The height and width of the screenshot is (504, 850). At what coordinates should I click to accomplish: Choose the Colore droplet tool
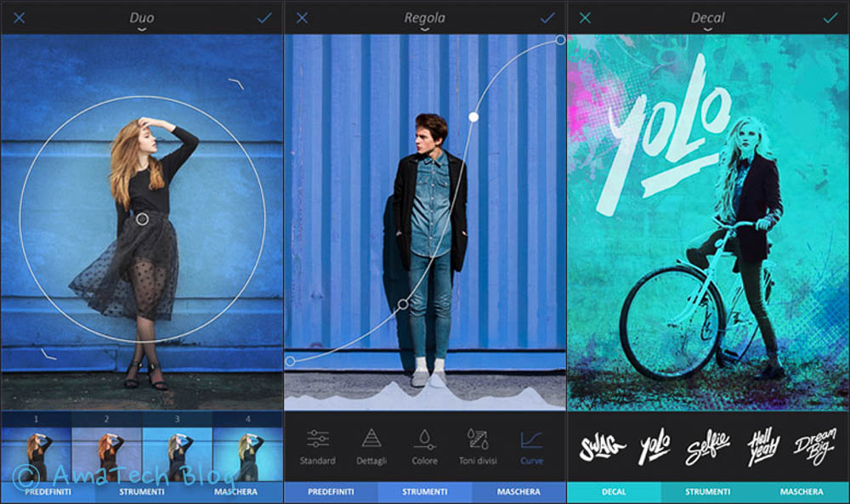[x=424, y=446]
